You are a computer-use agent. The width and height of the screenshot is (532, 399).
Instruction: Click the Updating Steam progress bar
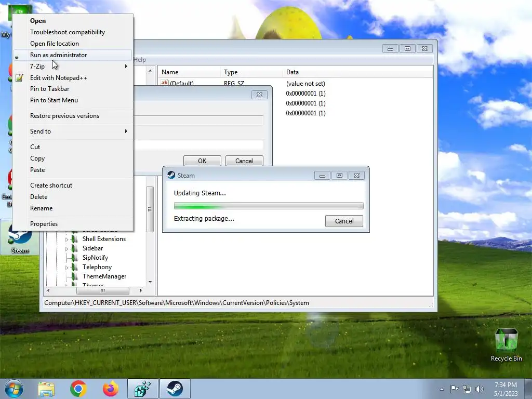269,206
